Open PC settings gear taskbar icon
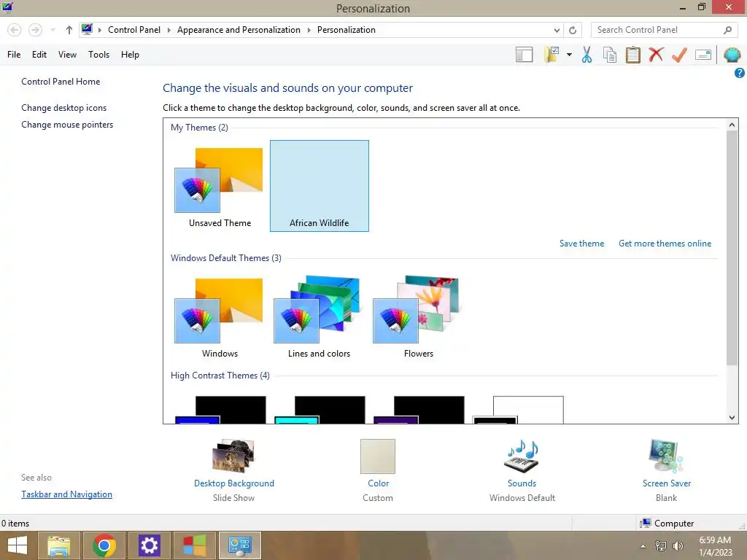 (149, 545)
